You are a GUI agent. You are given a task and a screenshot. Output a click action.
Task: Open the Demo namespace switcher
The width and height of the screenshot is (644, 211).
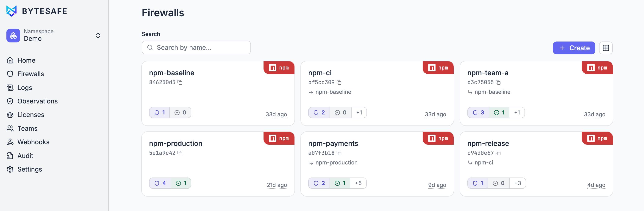54,35
